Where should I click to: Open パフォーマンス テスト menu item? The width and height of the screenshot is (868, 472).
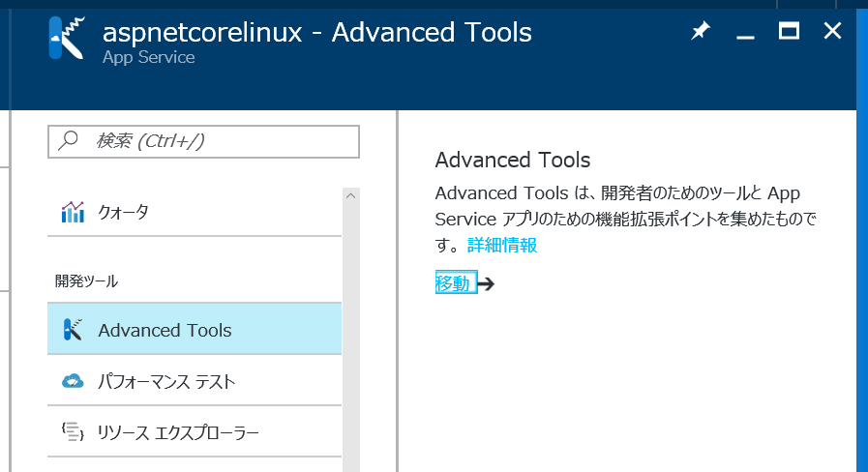pos(195,380)
